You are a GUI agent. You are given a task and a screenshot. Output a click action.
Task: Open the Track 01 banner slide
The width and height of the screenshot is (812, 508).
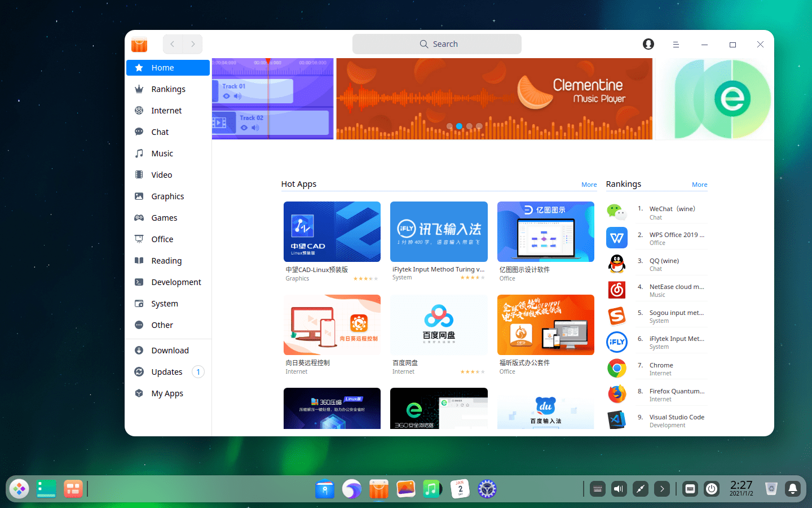273,99
